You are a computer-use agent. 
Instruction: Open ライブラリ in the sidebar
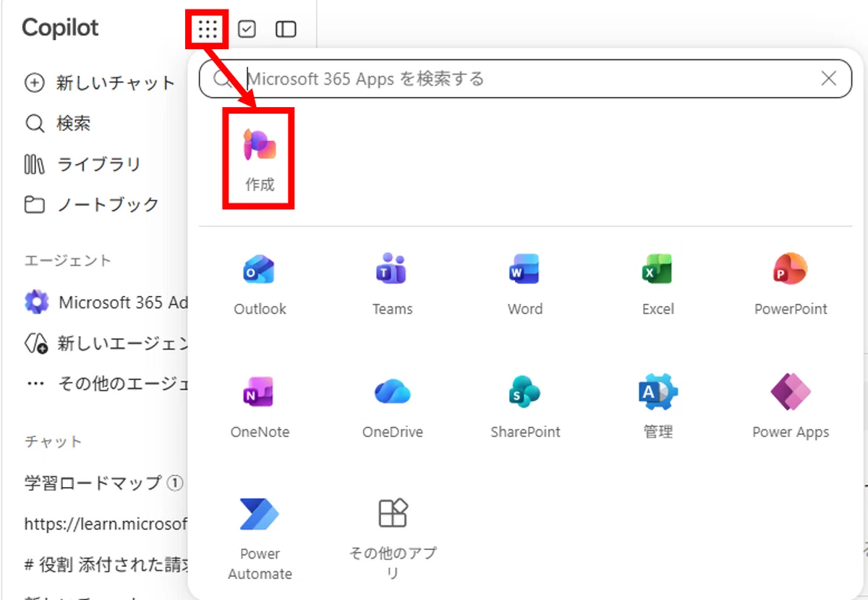tap(82, 164)
